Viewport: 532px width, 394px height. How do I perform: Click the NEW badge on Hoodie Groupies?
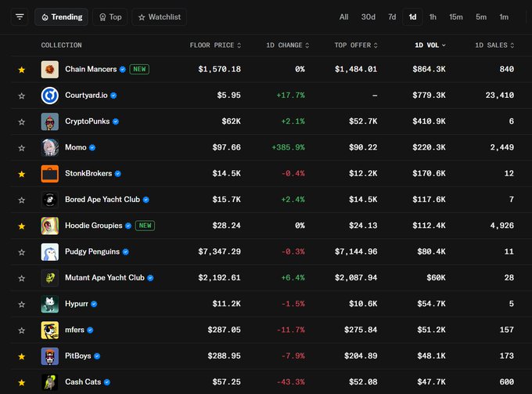coord(145,226)
